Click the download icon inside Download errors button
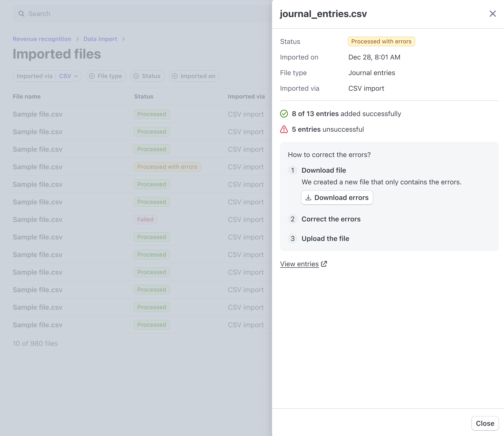The width and height of the screenshot is (504, 436). click(309, 198)
